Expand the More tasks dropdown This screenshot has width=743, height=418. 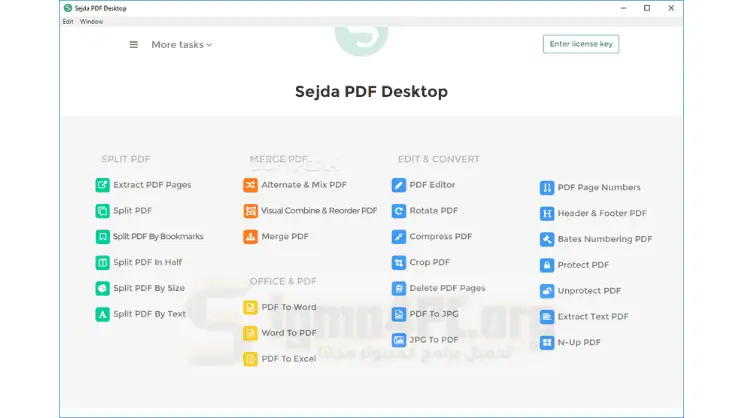[181, 45]
